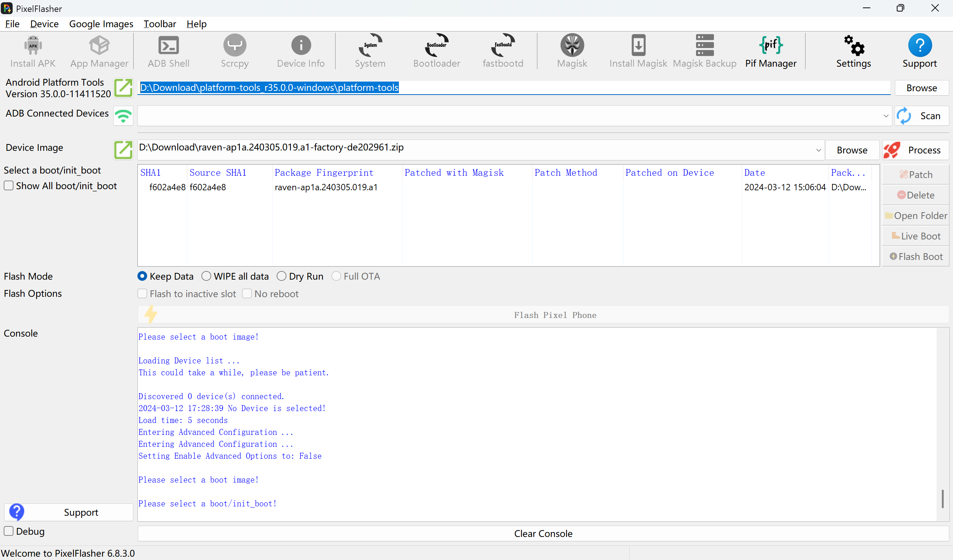
Task: Show Device Info
Action: 301,51
